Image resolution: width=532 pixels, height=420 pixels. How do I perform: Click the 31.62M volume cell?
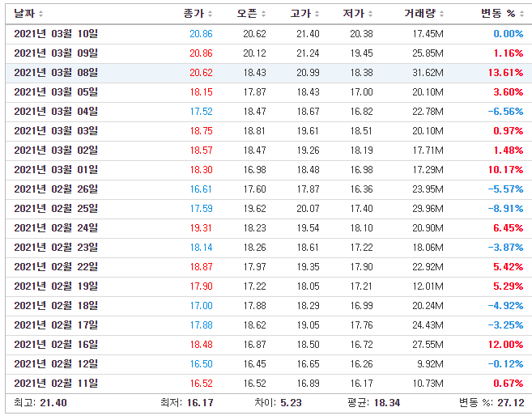coord(428,73)
